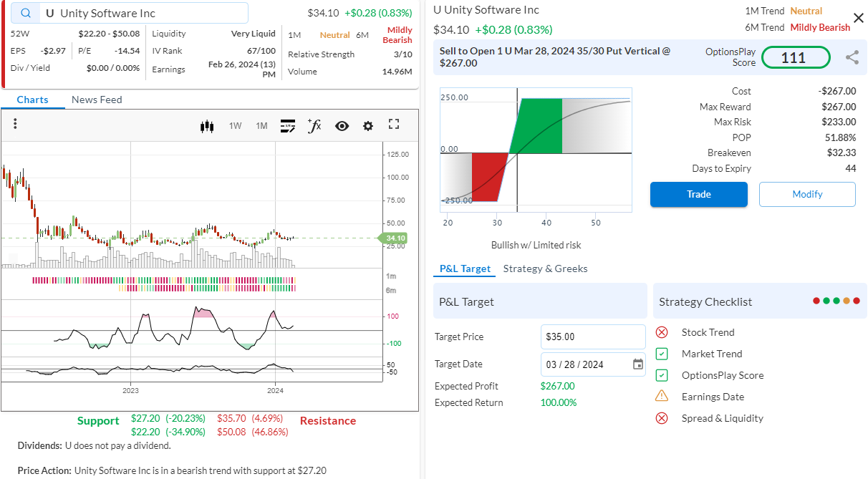Switch to the P&L Target tab
This screenshot has width=868, height=479.
(465, 268)
